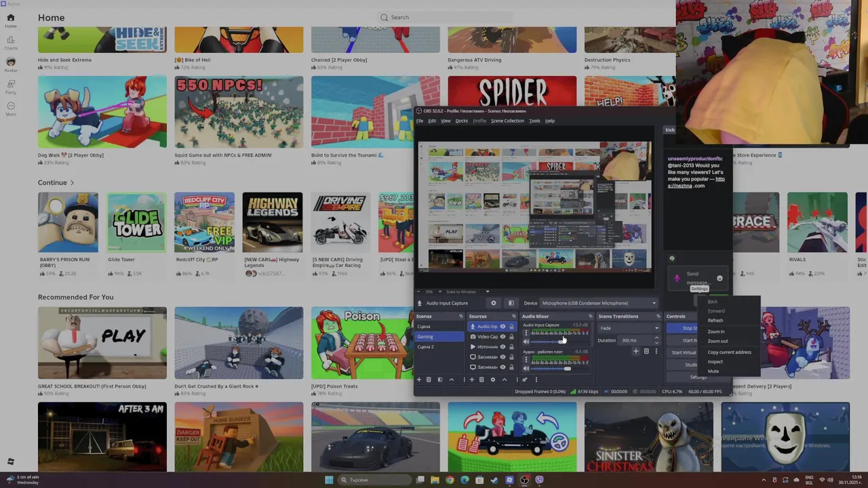The height and width of the screenshot is (488, 868).
Task: Open Audio Mixer toolbar kebab menu
Action: point(536,380)
